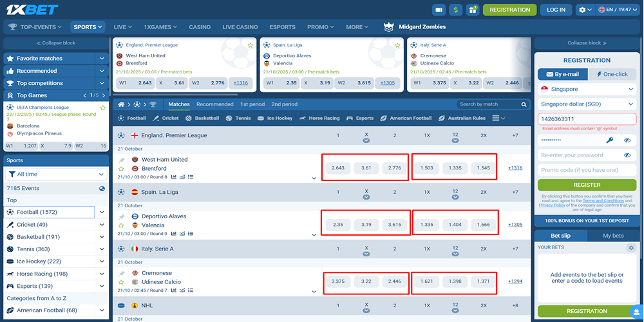Open the Singapore dollar currency dropdown
This screenshot has width=644, height=322.
(x=587, y=104)
